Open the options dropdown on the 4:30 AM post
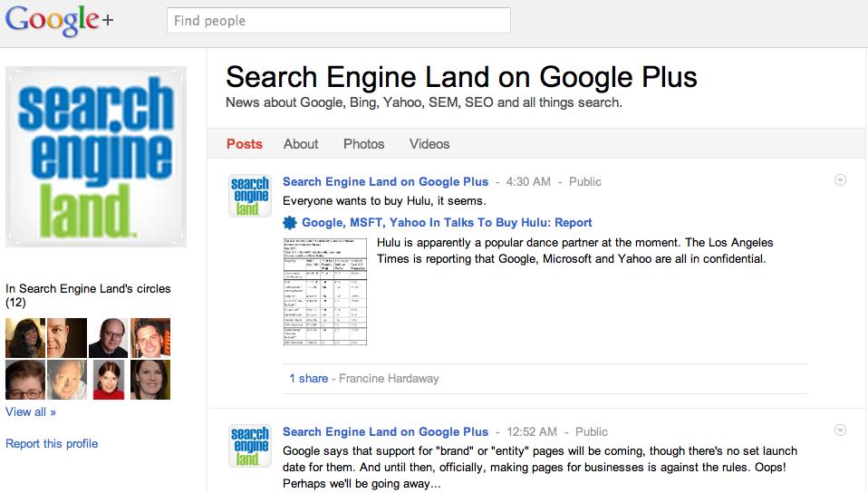This screenshot has height=493, width=868. coord(840,180)
